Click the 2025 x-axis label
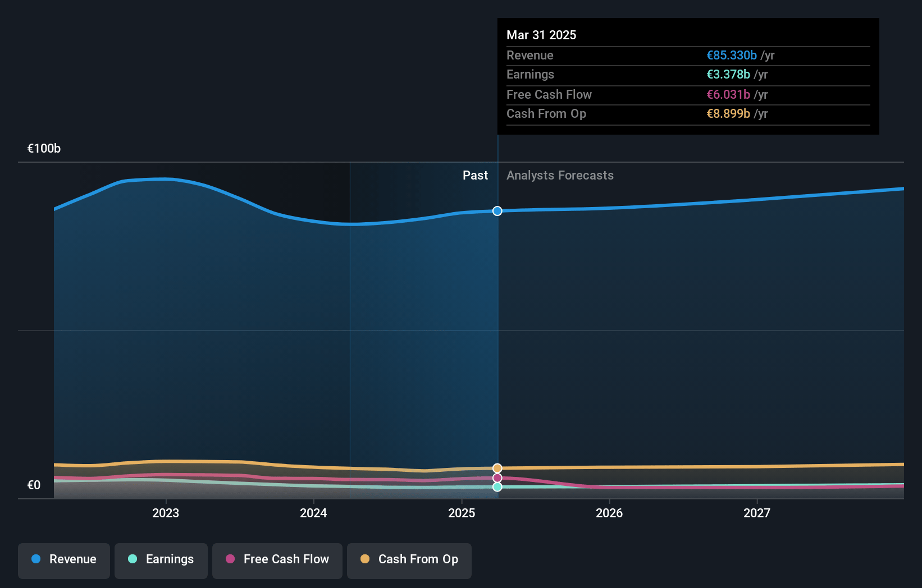 point(462,513)
